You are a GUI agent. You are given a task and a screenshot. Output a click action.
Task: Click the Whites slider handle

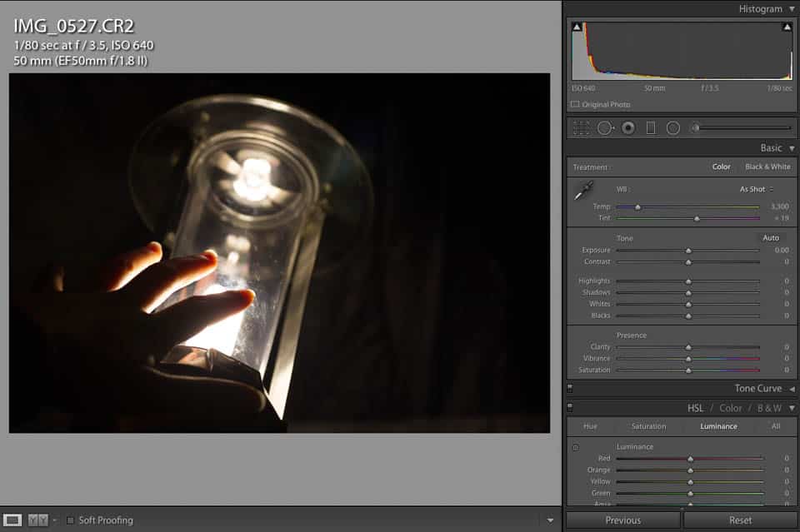(688, 304)
